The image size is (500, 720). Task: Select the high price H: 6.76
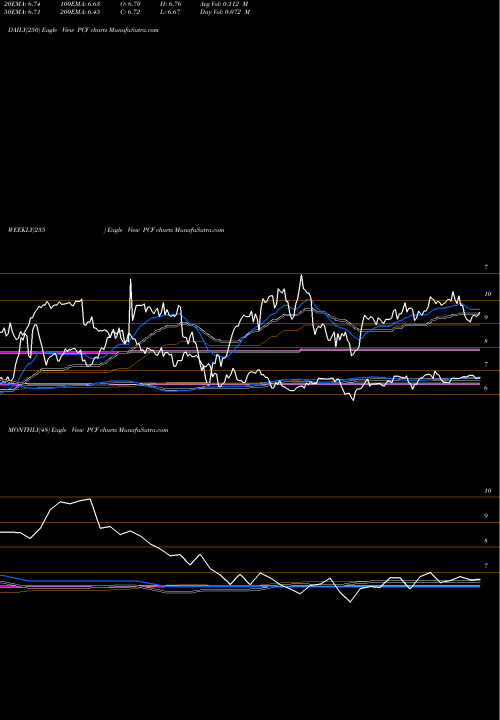(172, 3)
